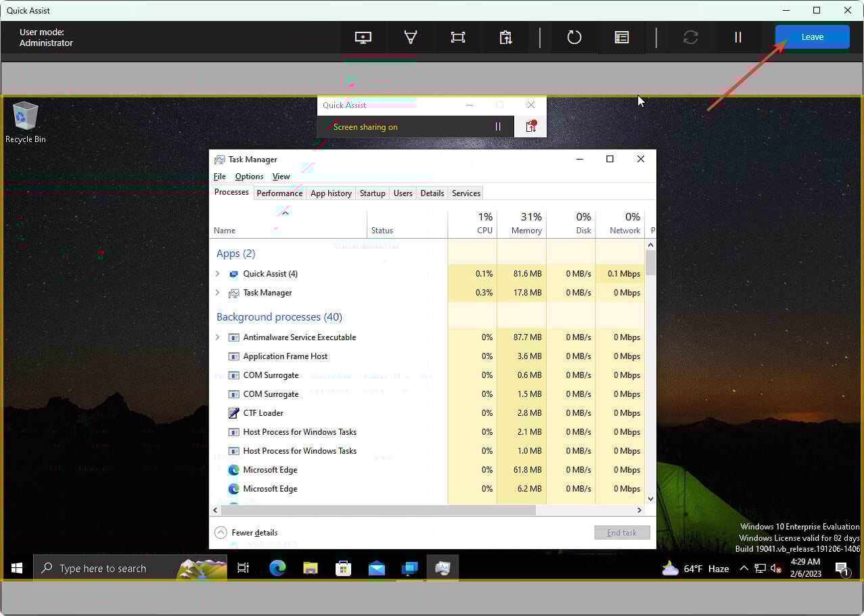Image resolution: width=864 pixels, height=616 pixels.
Task: Open File Explorer from taskbar
Action: pyautogui.click(x=311, y=568)
